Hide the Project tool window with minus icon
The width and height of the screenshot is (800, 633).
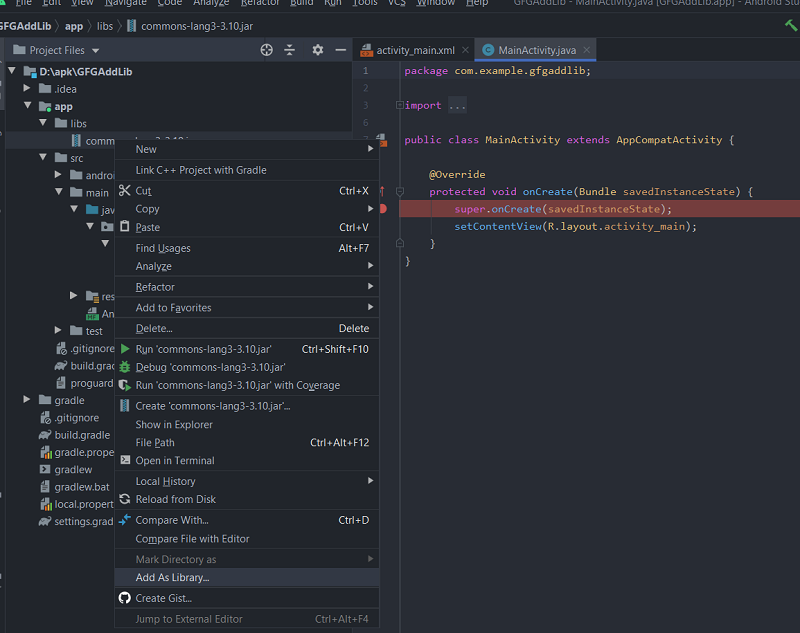[x=340, y=50]
